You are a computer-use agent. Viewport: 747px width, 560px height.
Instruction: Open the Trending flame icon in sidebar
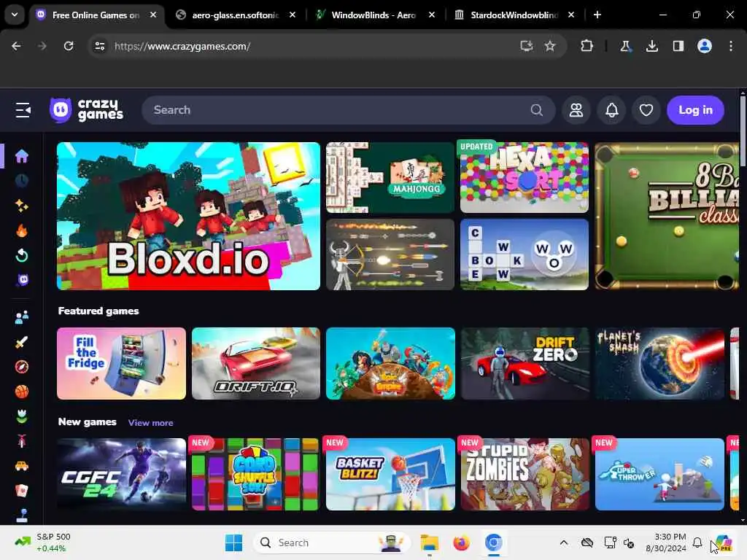[x=21, y=230]
